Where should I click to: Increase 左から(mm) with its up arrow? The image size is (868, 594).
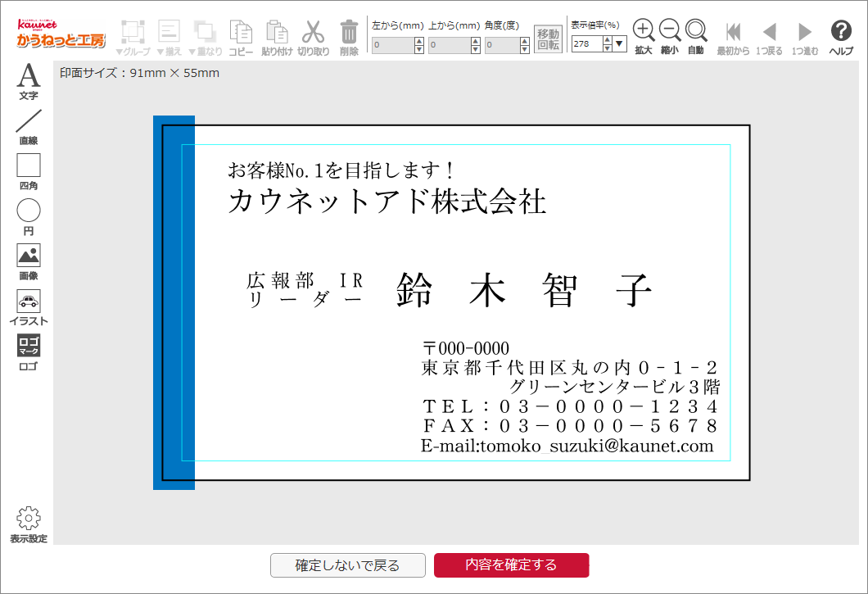tap(419, 41)
